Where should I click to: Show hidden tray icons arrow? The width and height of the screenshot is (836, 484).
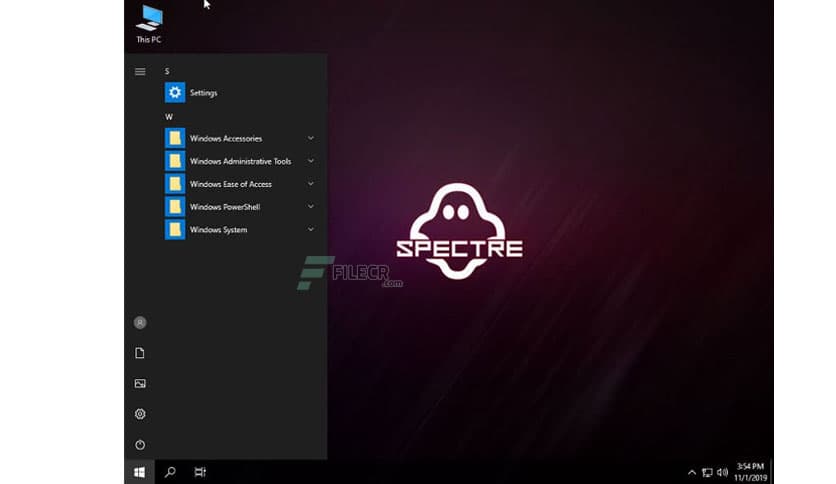coord(692,472)
